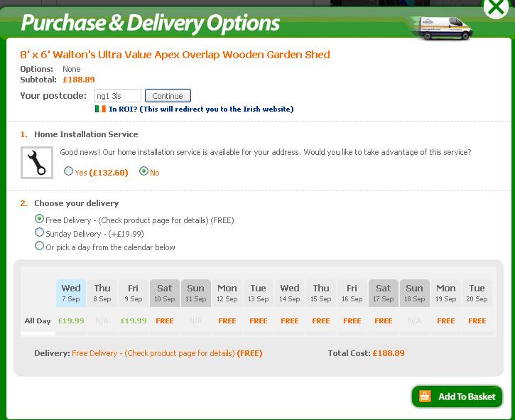This screenshot has height=420, width=515.
Task: Focus the postcode input field
Action: coord(118,96)
